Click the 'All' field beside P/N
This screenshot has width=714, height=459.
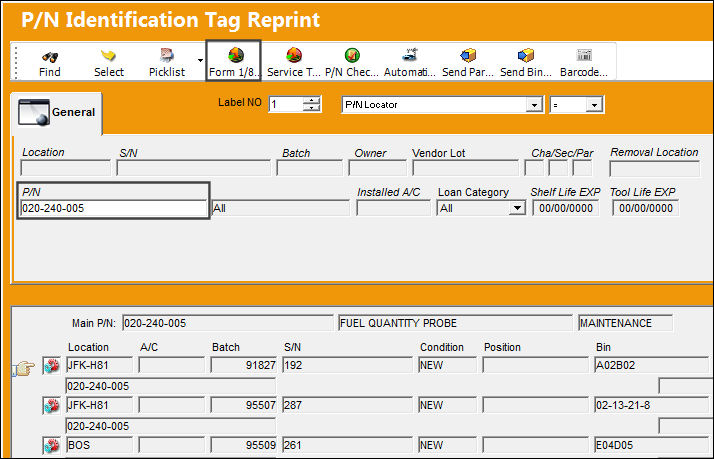click(280, 209)
